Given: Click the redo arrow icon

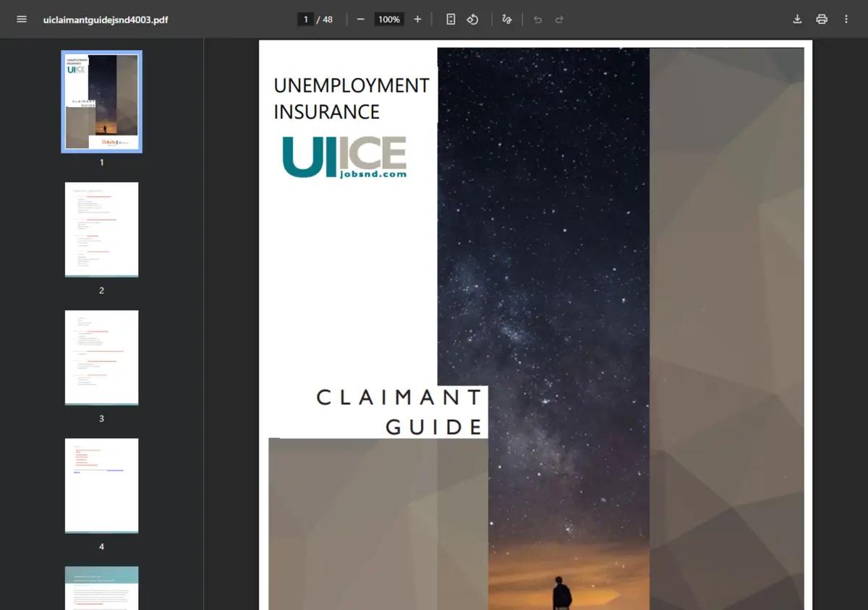Looking at the screenshot, I should [559, 20].
